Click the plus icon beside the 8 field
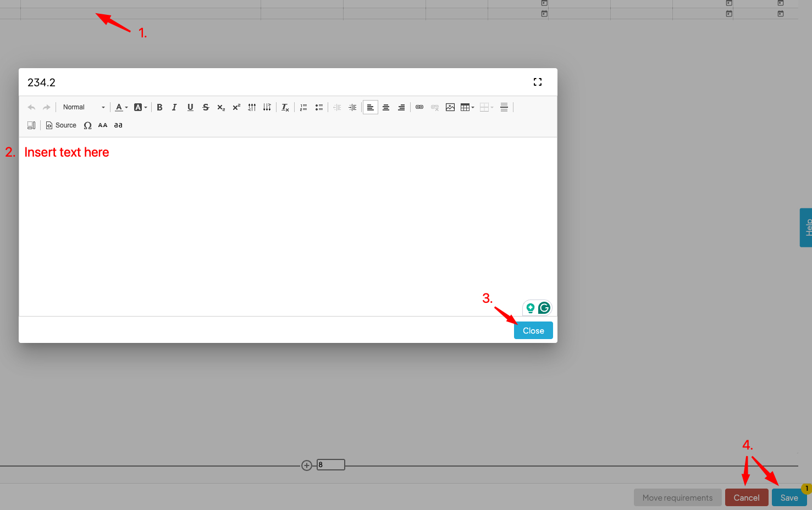The image size is (812, 510). [x=307, y=465]
